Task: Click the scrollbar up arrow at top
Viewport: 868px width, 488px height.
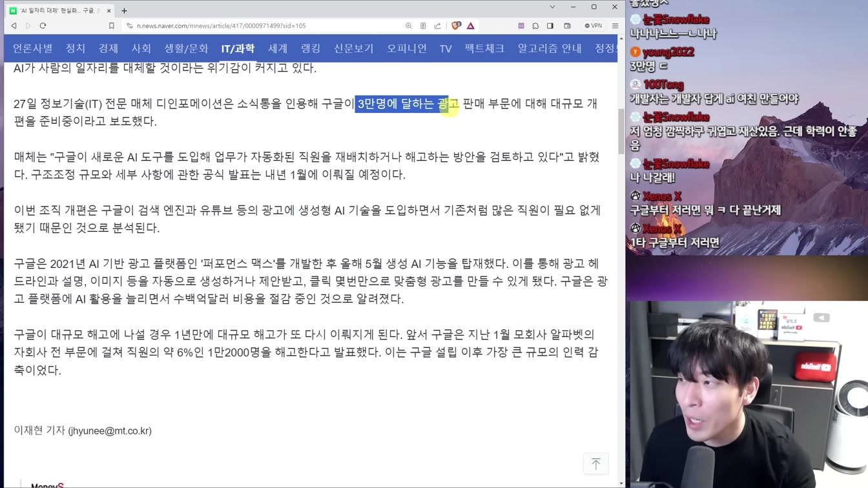Action: [621, 39]
